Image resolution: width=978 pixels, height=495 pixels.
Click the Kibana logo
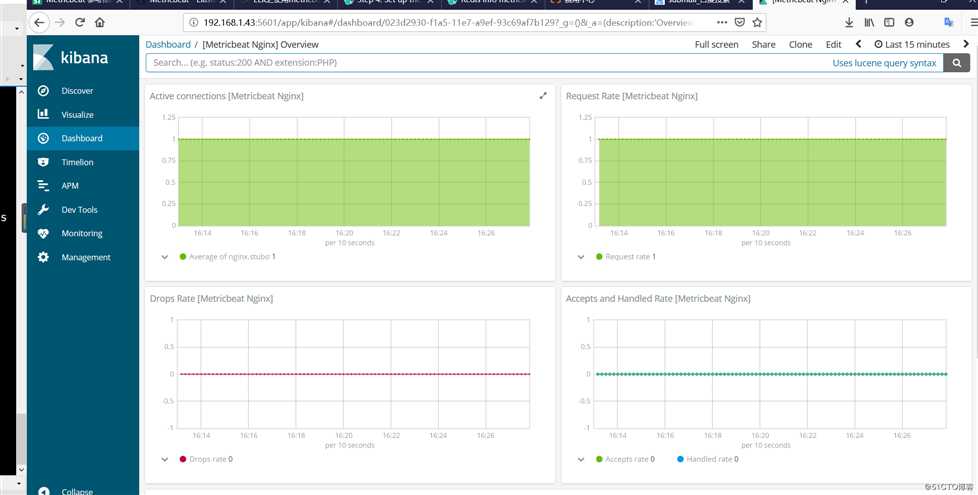pos(70,57)
